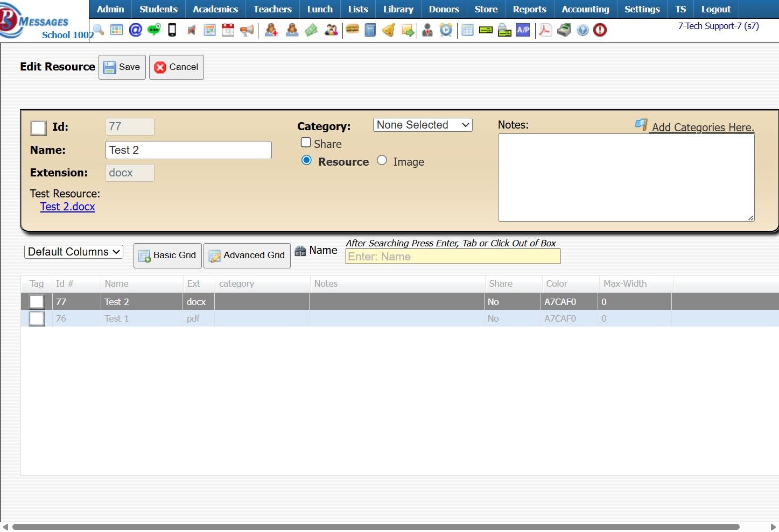Open the Students menu
This screenshot has height=532, width=779.
point(158,9)
